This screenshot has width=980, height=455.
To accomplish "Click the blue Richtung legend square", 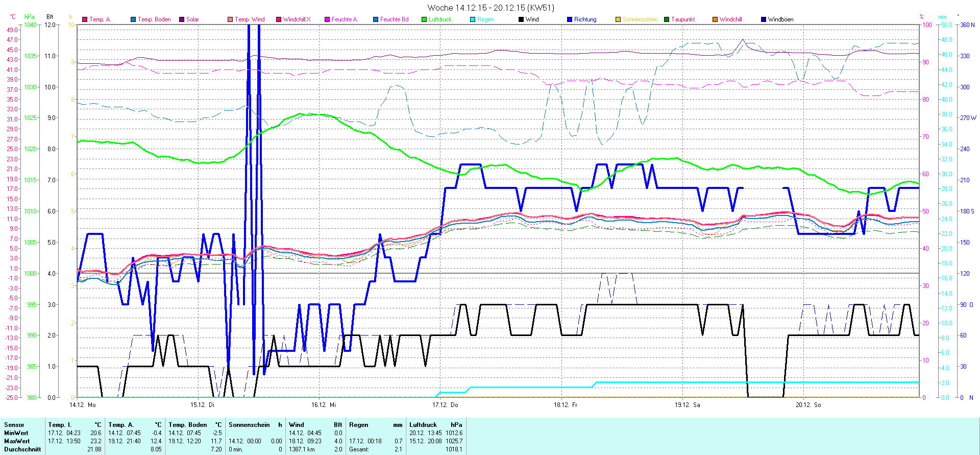I will pyautogui.click(x=570, y=19).
